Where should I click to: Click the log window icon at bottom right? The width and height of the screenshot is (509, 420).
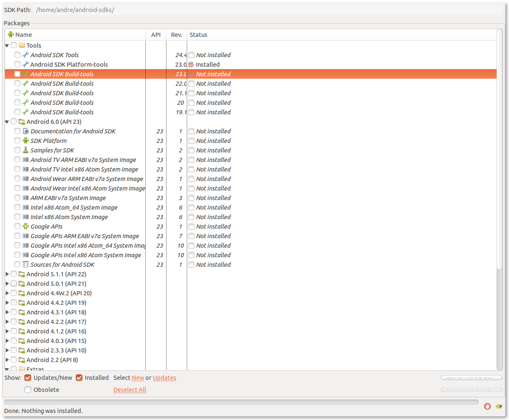click(x=499, y=406)
